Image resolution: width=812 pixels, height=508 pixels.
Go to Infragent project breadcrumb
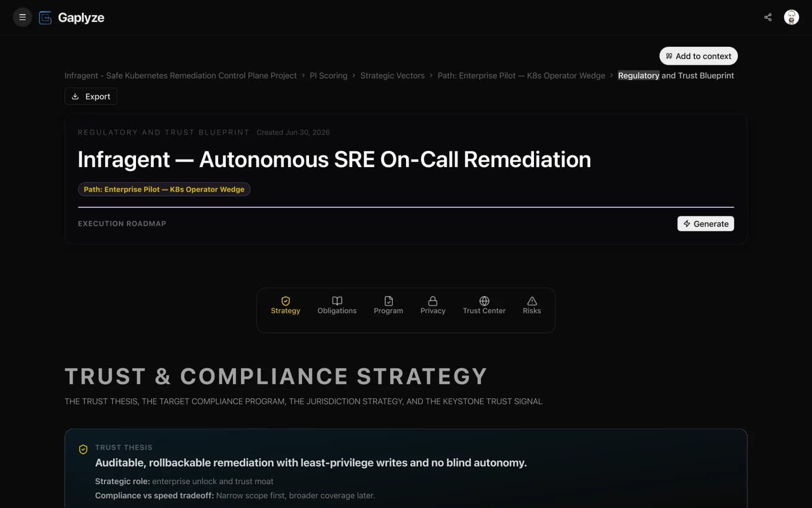[181, 76]
